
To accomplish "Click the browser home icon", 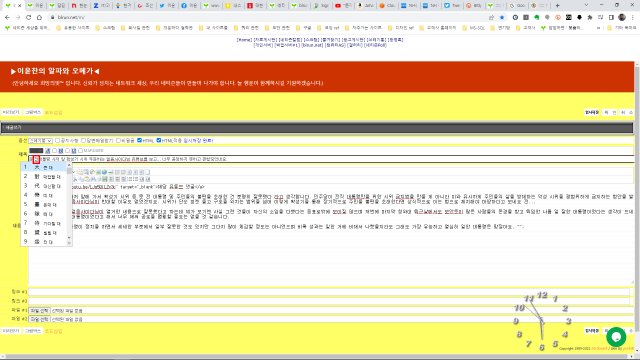I will click(39, 18).
